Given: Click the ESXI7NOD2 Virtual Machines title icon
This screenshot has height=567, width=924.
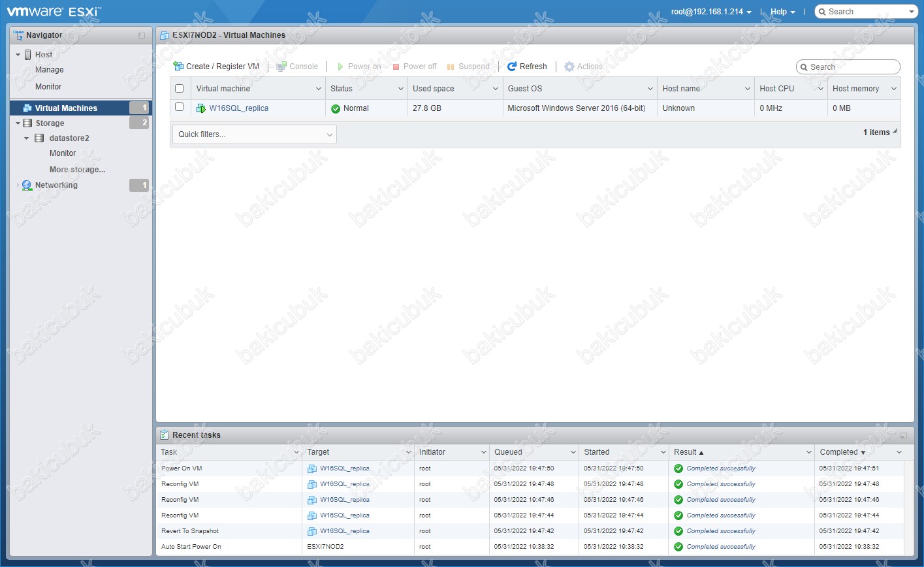Looking at the screenshot, I should [x=165, y=35].
